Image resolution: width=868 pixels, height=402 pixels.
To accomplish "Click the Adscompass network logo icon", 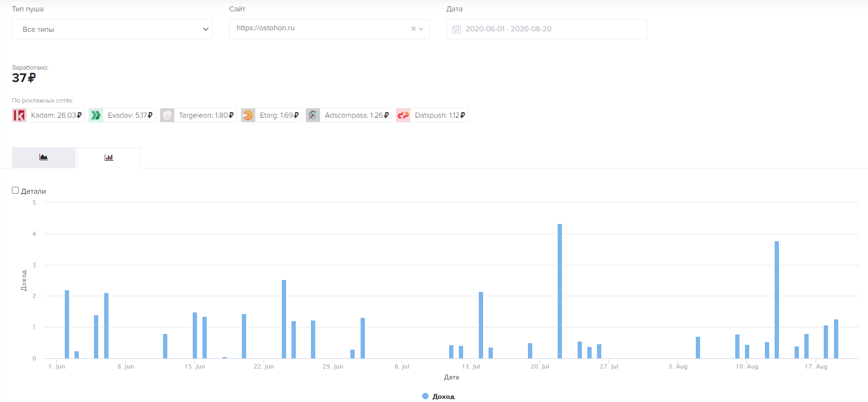I will (313, 115).
